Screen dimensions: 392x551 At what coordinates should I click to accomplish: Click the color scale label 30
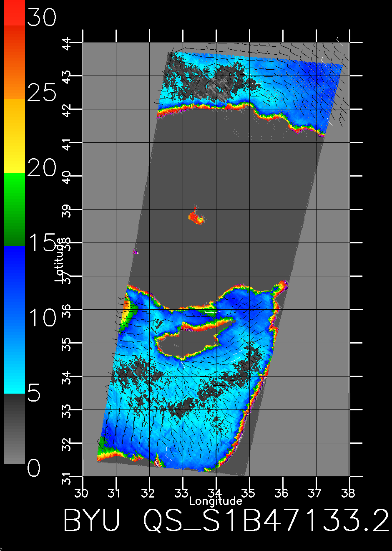41,18
